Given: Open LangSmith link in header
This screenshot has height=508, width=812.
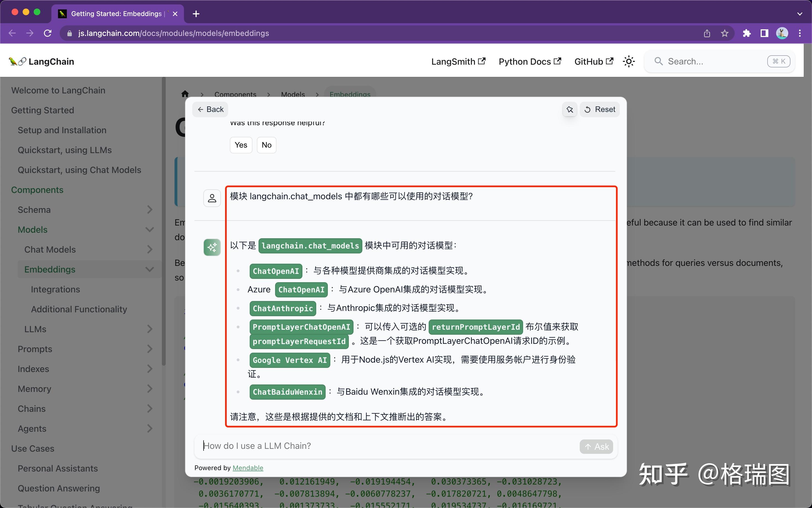Looking at the screenshot, I should pyautogui.click(x=458, y=61).
